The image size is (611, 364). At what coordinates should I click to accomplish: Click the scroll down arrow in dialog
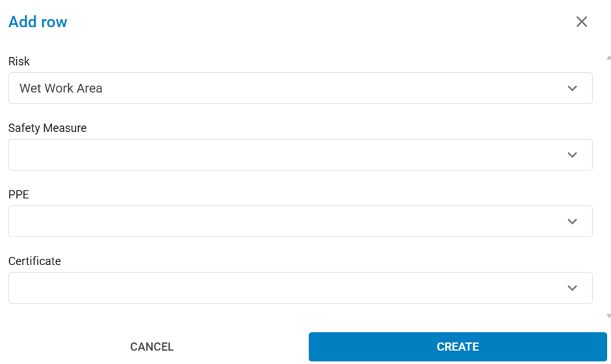pyautogui.click(x=608, y=316)
